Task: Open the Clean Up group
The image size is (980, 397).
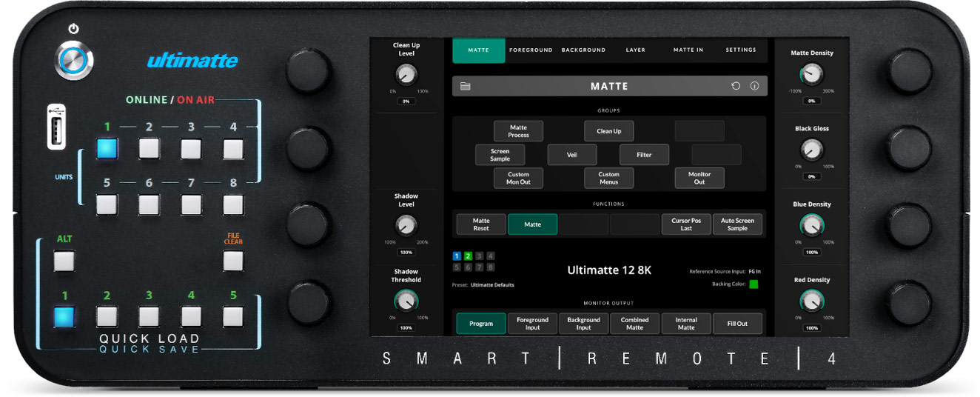Action: tap(609, 131)
